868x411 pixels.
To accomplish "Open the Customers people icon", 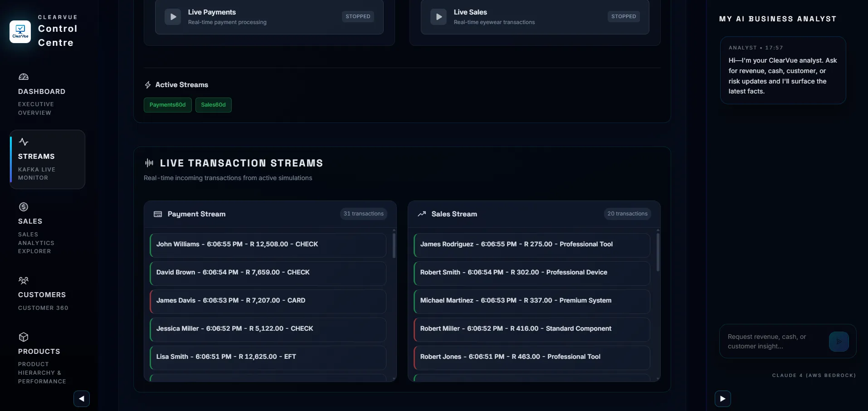I will click(x=24, y=280).
